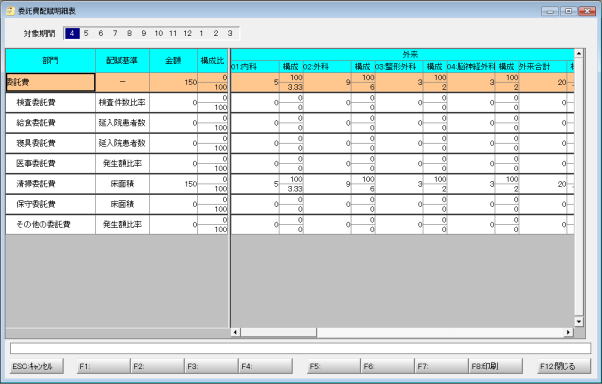The image size is (602, 384).
Task: Click the status message field above function buttons
Action: pyautogui.click(x=300, y=348)
